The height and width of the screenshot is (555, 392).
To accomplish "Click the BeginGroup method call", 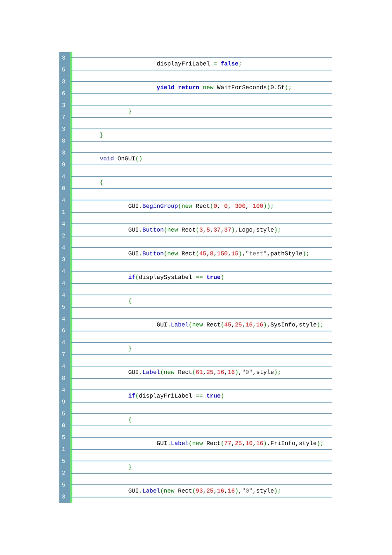I will pyautogui.click(x=160, y=206).
